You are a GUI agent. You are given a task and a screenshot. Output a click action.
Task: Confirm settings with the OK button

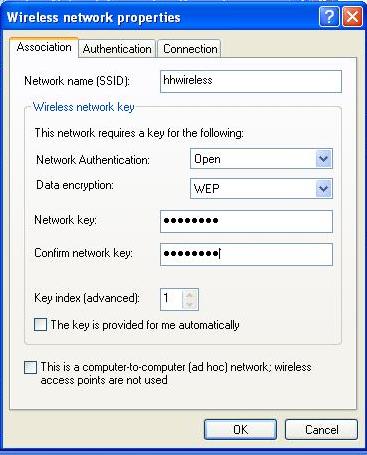[240, 429]
